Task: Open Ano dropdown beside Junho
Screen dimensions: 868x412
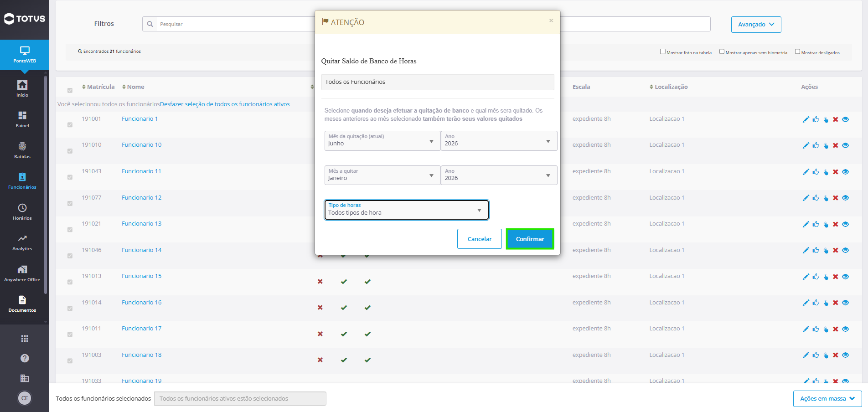Action: (x=499, y=141)
